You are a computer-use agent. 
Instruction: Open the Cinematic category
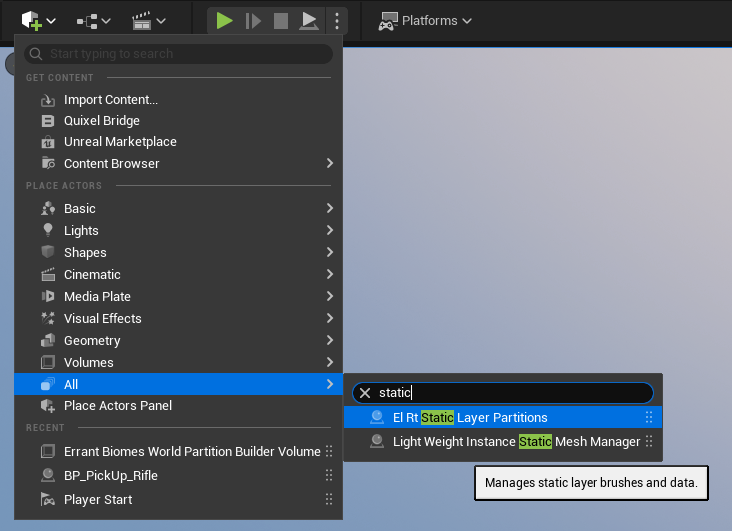(x=178, y=274)
